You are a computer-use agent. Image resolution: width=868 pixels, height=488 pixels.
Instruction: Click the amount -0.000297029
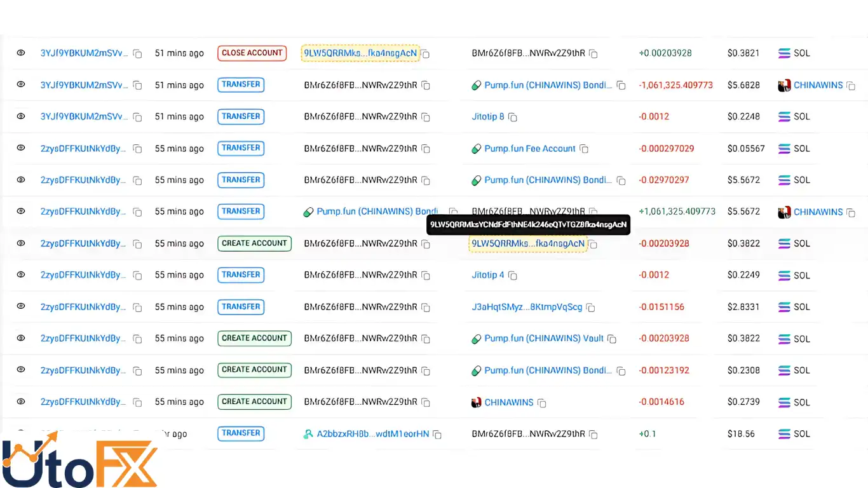pyautogui.click(x=667, y=148)
